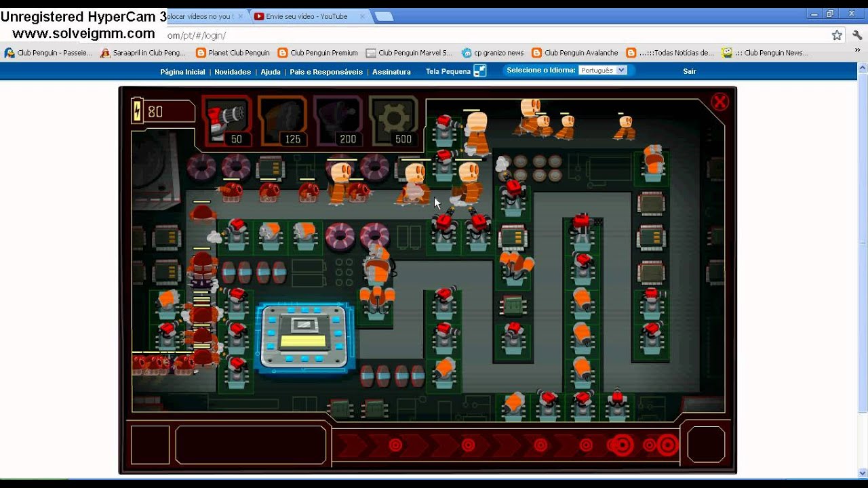
Task: Go to Página Inicial
Action: [x=182, y=72]
